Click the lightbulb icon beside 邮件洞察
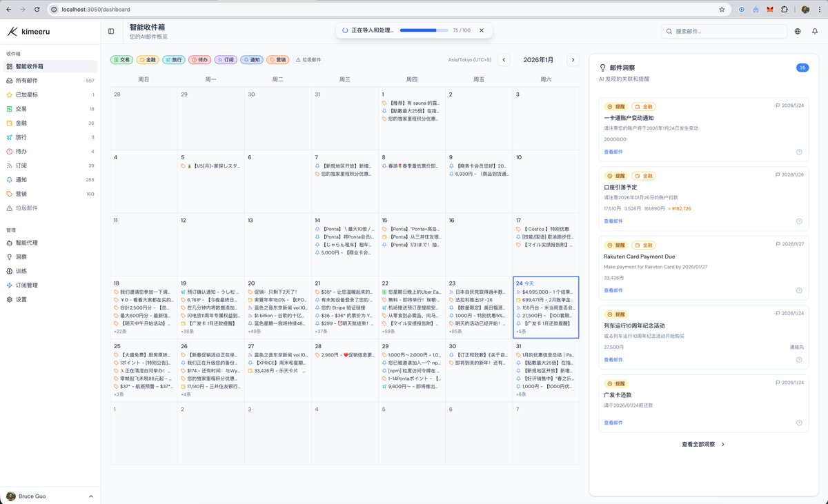The width and height of the screenshot is (828, 504). coord(602,68)
